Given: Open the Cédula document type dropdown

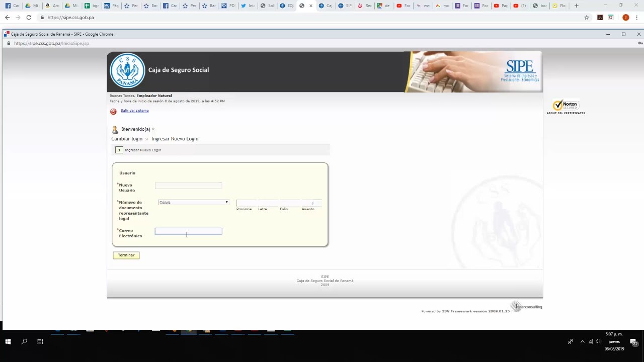Looking at the screenshot, I should pos(193,202).
